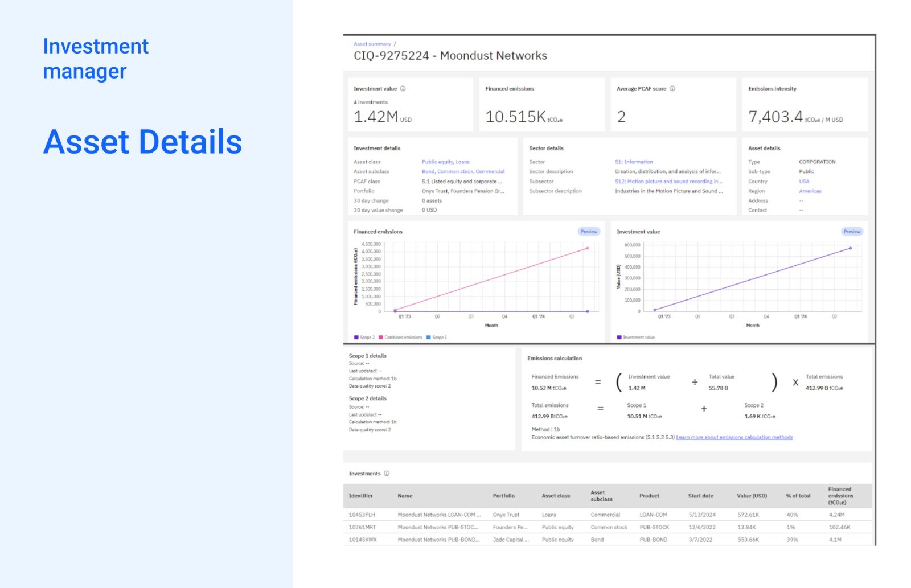Follow the 512: Motion picture subsector link
Image resolution: width=911 pixels, height=588 pixels.
coord(668,182)
